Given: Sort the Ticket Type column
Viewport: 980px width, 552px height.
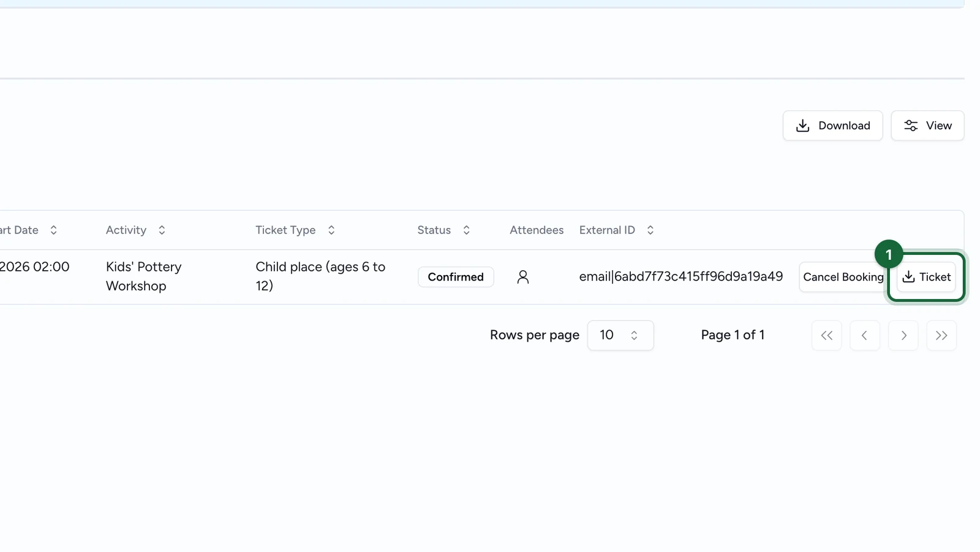Looking at the screenshot, I should (295, 230).
